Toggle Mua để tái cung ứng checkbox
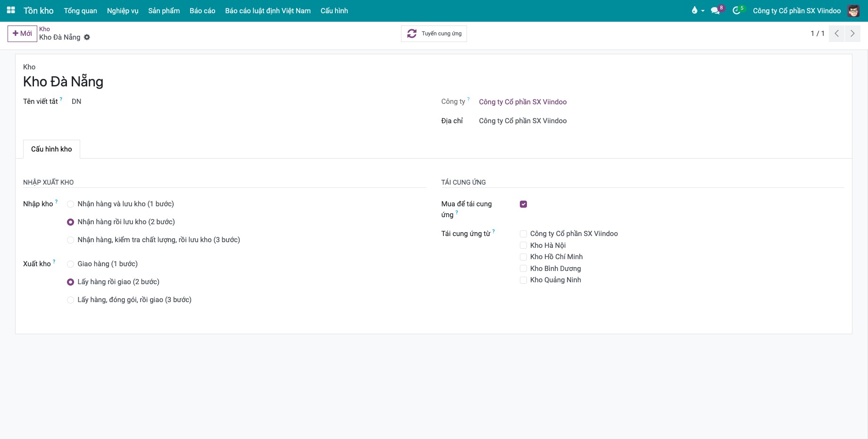 coord(523,204)
